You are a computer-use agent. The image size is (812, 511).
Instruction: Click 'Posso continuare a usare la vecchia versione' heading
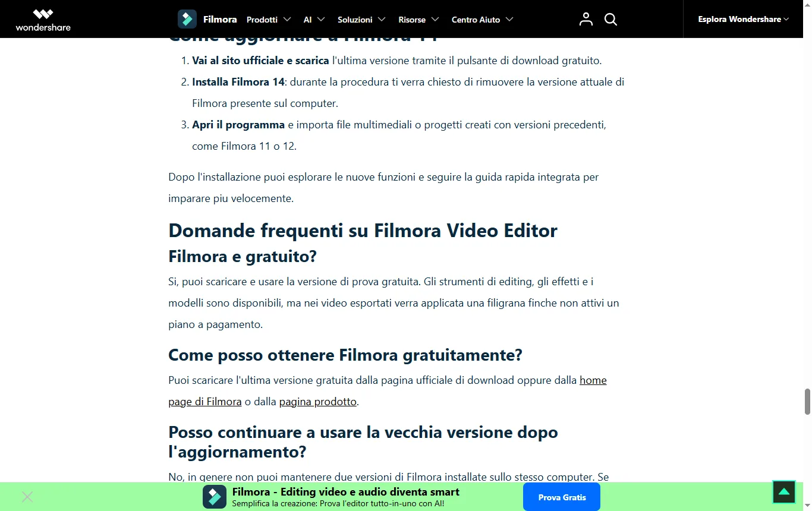pyautogui.click(x=363, y=442)
